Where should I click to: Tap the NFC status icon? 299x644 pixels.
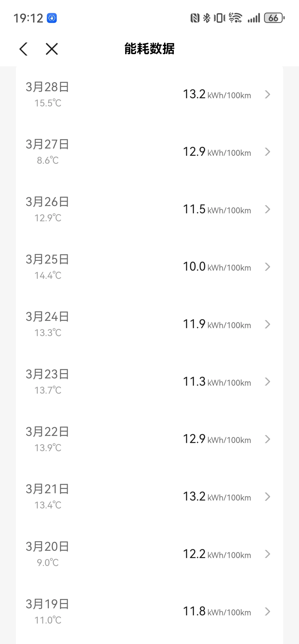tap(195, 18)
